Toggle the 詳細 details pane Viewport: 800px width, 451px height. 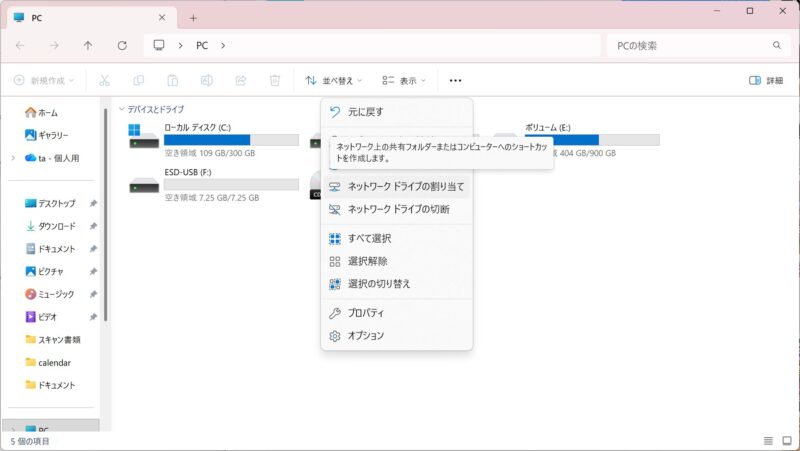click(x=766, y=80)
